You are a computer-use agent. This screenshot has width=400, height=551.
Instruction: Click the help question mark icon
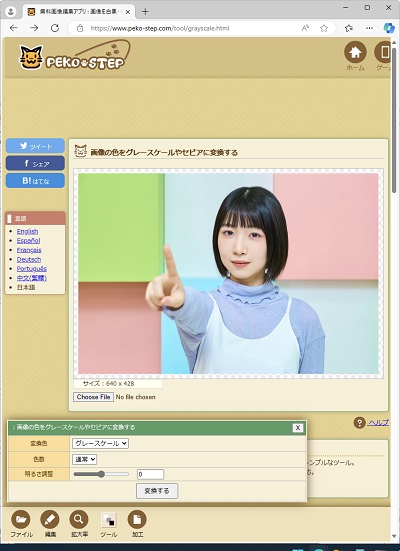tap(359, 423)
